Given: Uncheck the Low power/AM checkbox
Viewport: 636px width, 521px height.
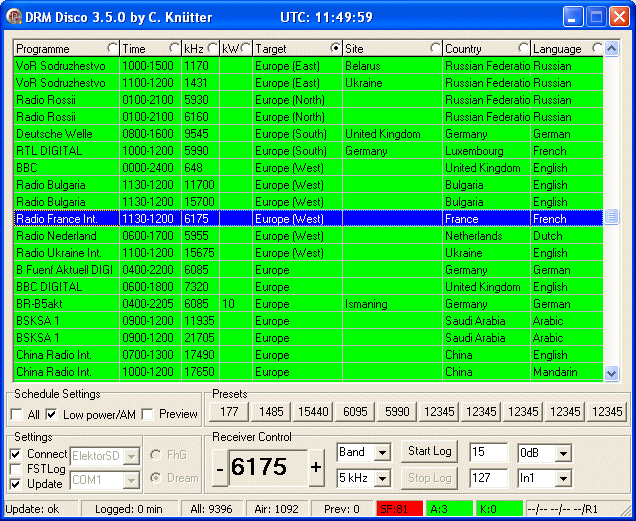Looking at the screenshot, I should pyautogui.click(x=51, y=414).
